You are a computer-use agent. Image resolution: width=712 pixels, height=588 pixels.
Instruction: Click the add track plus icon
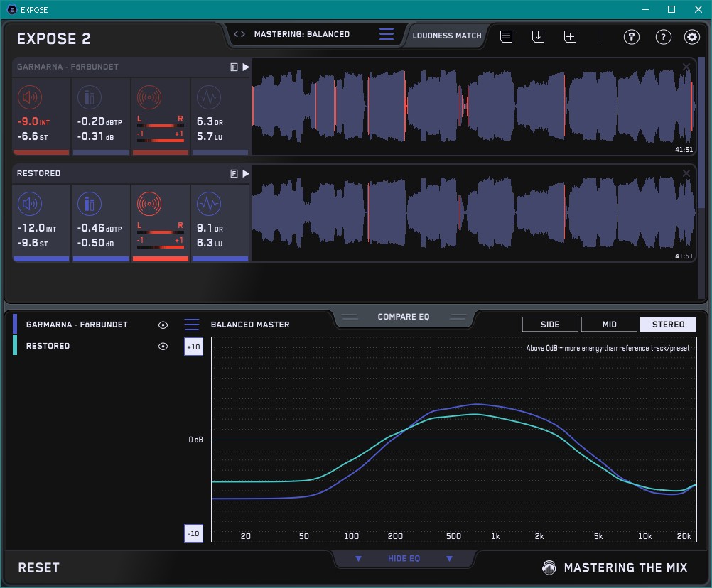coord(570,36)
